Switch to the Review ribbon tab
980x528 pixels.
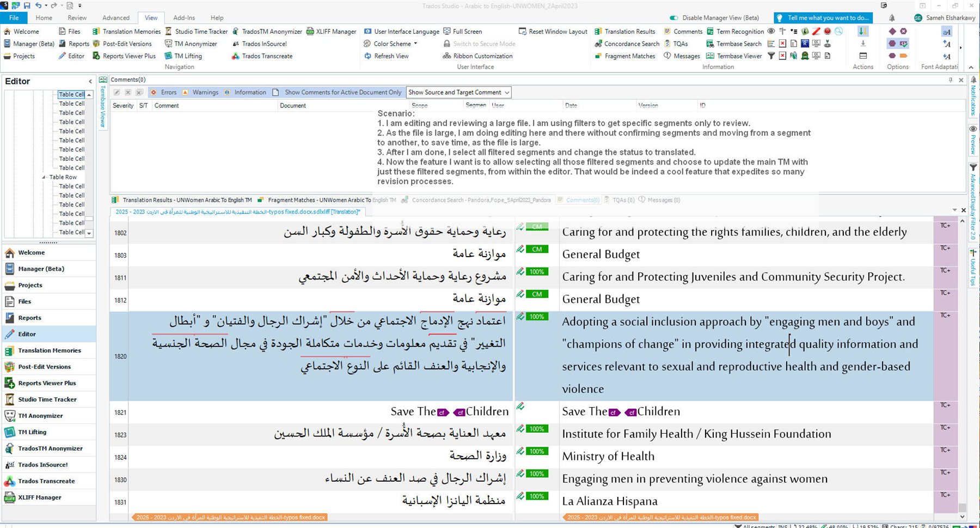[x=77, y=18]
